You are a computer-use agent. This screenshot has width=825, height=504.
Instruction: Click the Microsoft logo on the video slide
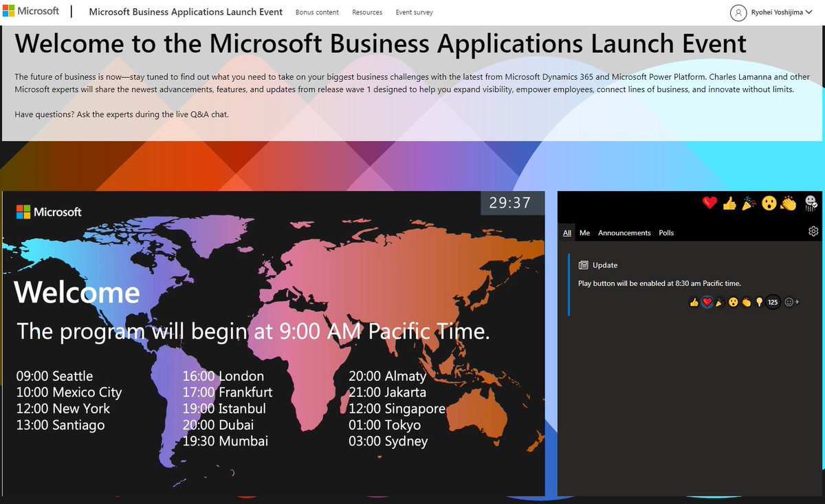[x=47, y=212]
